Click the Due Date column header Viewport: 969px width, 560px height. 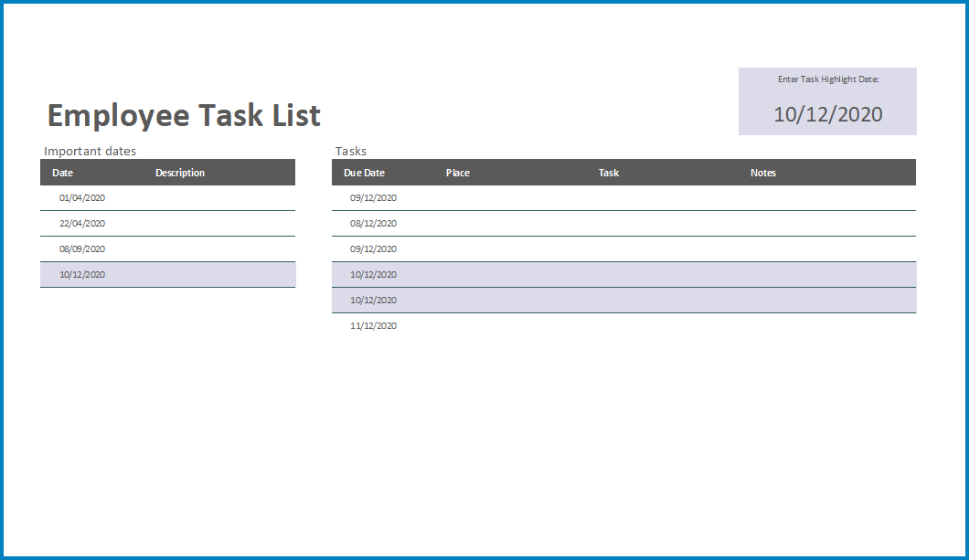point(364,172)
